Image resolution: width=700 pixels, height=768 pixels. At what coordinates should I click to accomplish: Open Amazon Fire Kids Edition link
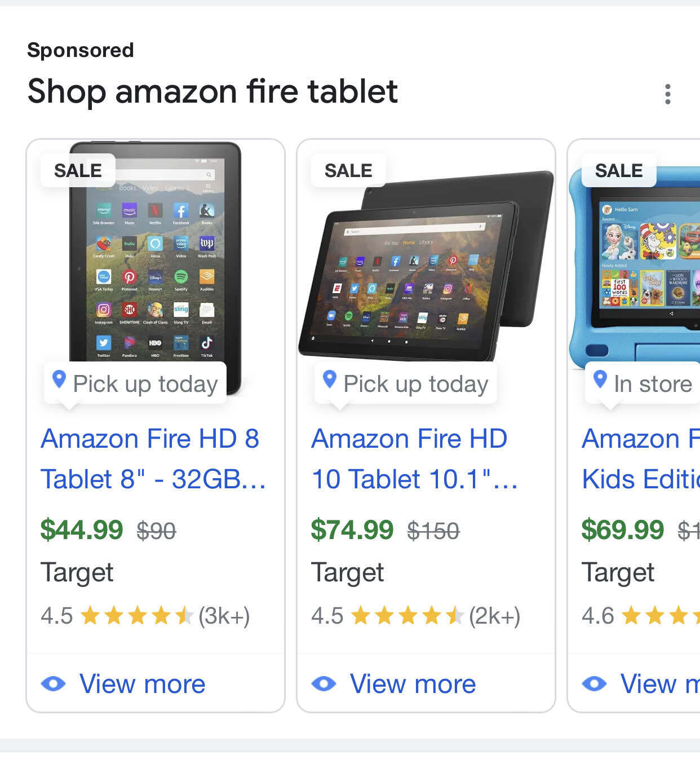pyautogui.click(x=640, y=458)
